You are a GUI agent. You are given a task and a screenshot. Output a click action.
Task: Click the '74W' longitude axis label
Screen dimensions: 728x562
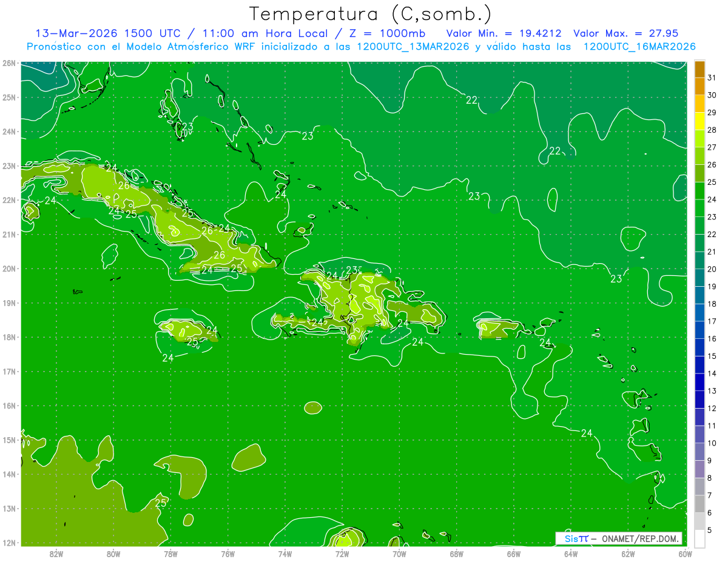pos(285,554)
